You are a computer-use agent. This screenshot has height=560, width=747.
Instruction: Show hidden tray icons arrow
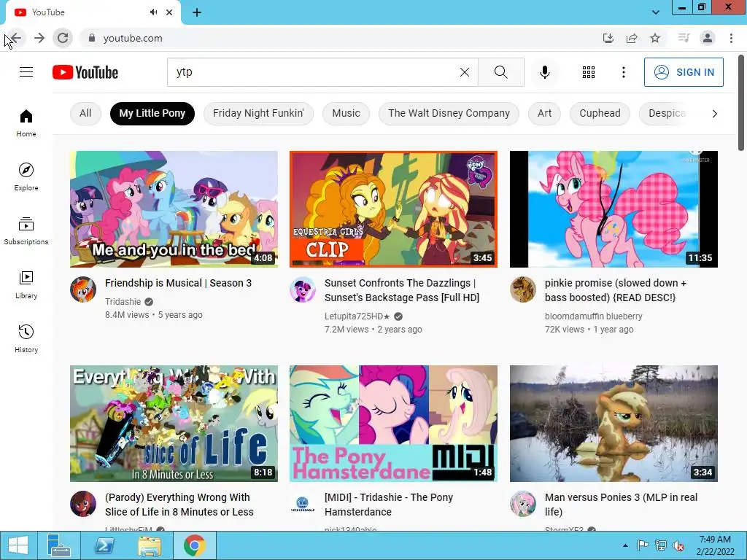coord(625,545)
